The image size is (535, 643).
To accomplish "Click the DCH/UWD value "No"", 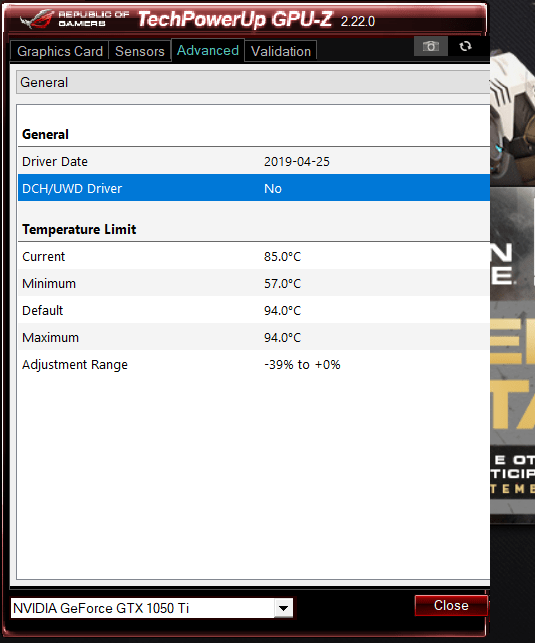I will (273, 189).
